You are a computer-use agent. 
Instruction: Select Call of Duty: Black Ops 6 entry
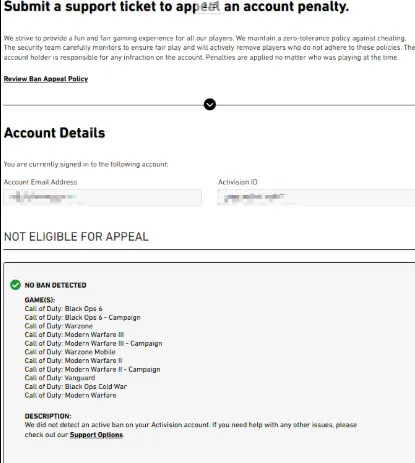point(63,309)
